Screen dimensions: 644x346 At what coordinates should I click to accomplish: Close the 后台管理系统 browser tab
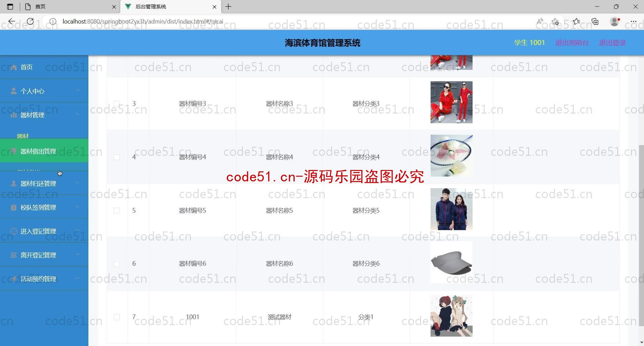pos(214,7)
